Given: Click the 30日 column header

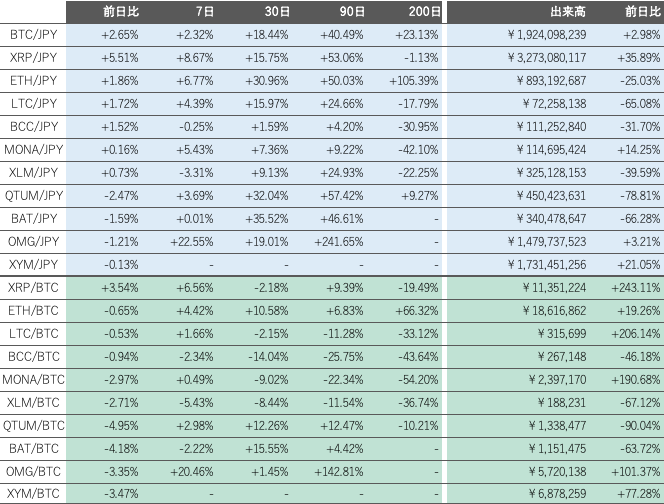Looking at the screenshot, I should coord(276,12).
